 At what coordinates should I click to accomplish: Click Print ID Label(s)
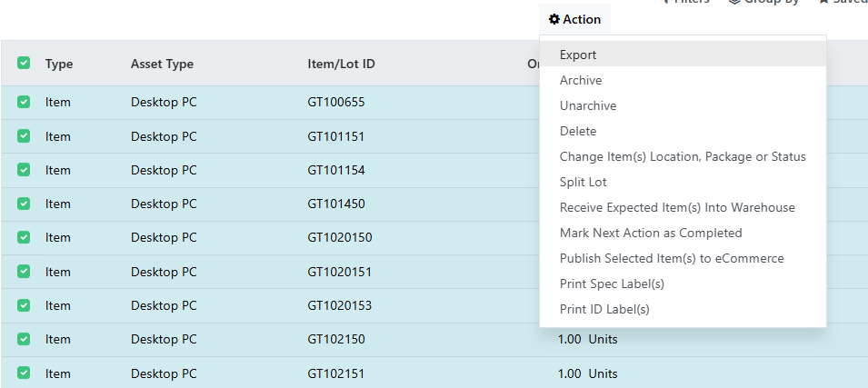(x=604, y=309)
